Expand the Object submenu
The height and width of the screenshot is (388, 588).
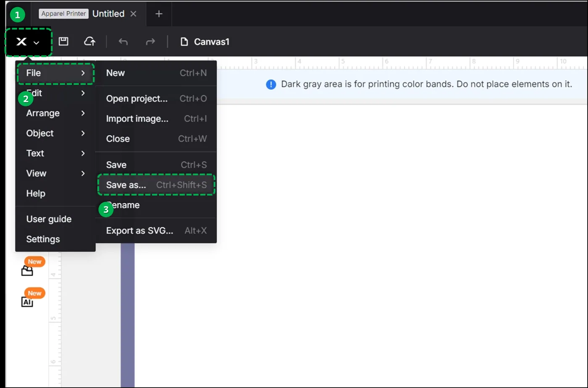55,133
